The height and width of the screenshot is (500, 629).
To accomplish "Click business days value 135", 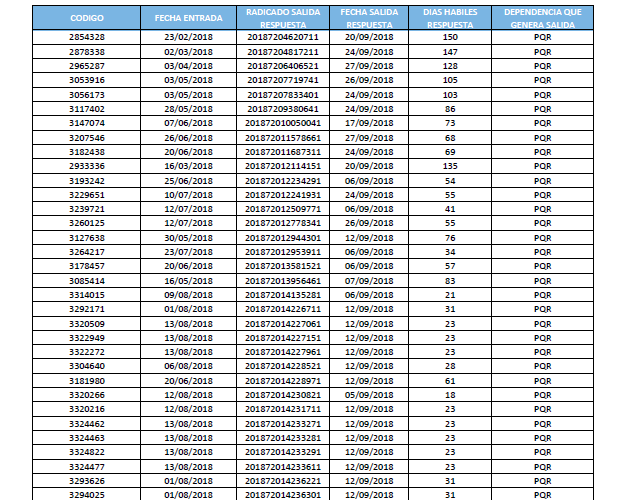I will point(450,166).
